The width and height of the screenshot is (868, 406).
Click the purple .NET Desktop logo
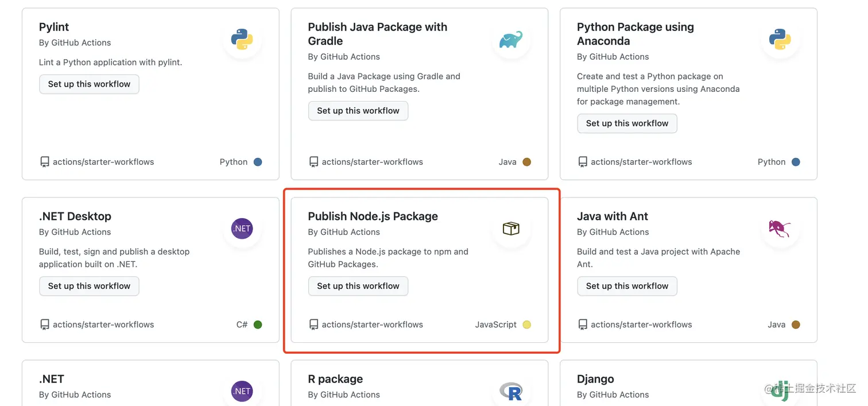tap(242, 229)
